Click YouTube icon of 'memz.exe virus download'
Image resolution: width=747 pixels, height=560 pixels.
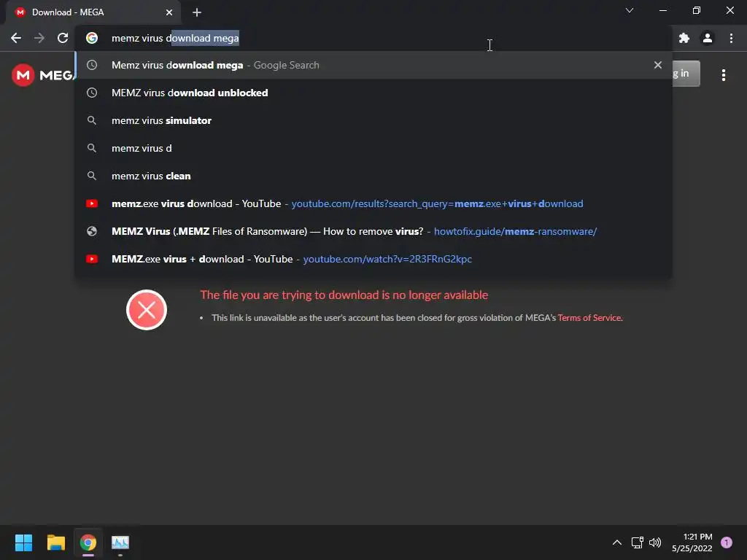(92, 203)
